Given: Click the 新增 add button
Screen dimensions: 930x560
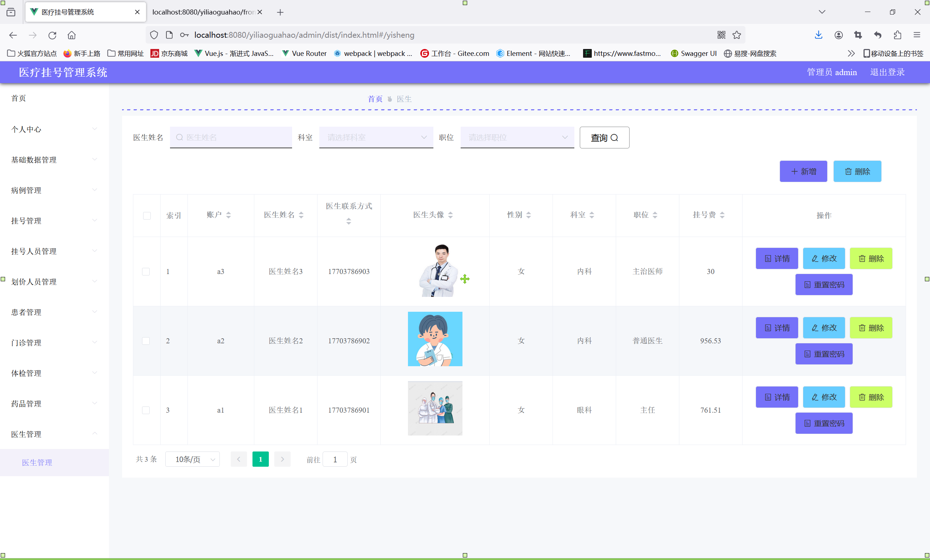Looking at the screenshot, I should [x=803, y=172].
